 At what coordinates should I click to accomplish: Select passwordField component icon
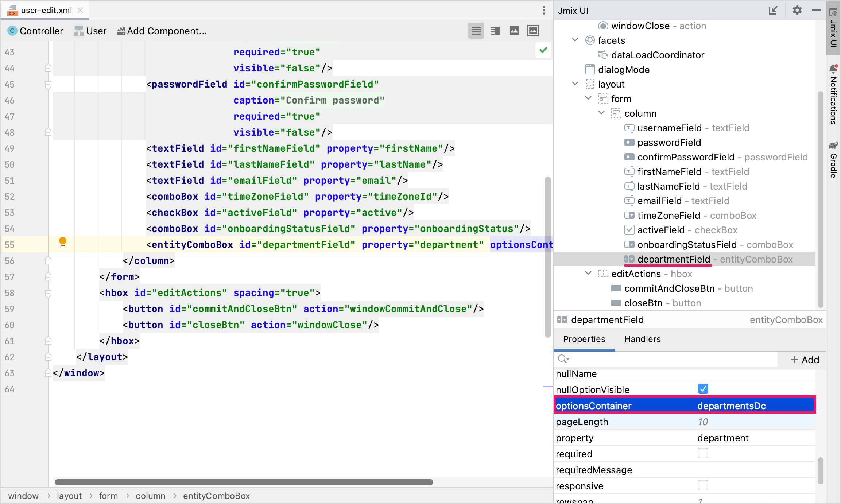pyautogui.click(x=629, y=143)
